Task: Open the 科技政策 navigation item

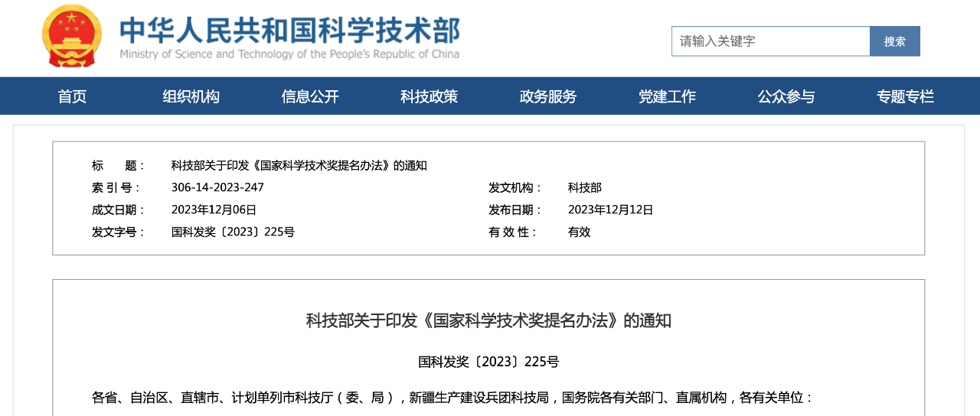Action: tap(429, 96)
